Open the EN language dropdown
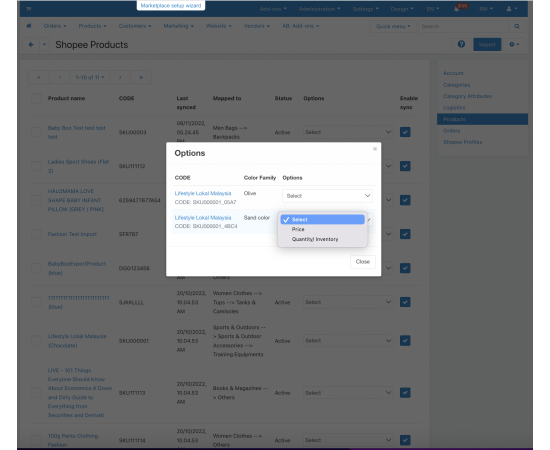Viewport: 550px width, 450px height. (x=433, y=9)
